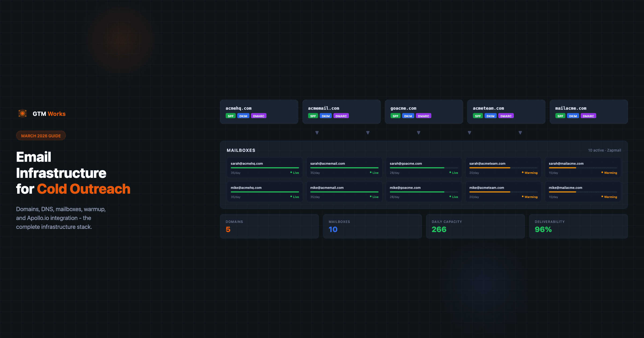The width and height of the screenshot is (644, 338).
Task: Select the Daily Capacity 266 stat card
Action: tap(475, 226)
